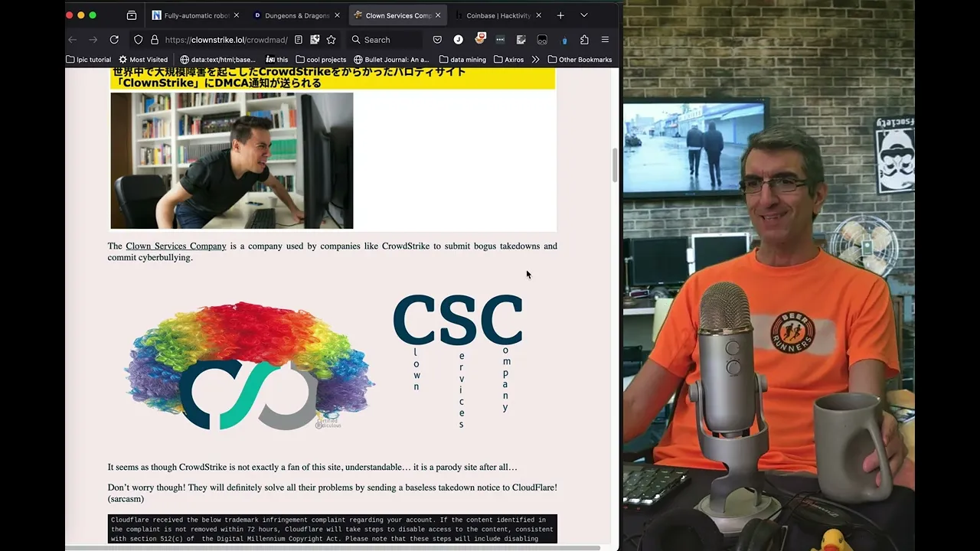Open the lpic tutorial bookmark folder
Viewport: 980px width, 551px height.
[x=89, y=59]
